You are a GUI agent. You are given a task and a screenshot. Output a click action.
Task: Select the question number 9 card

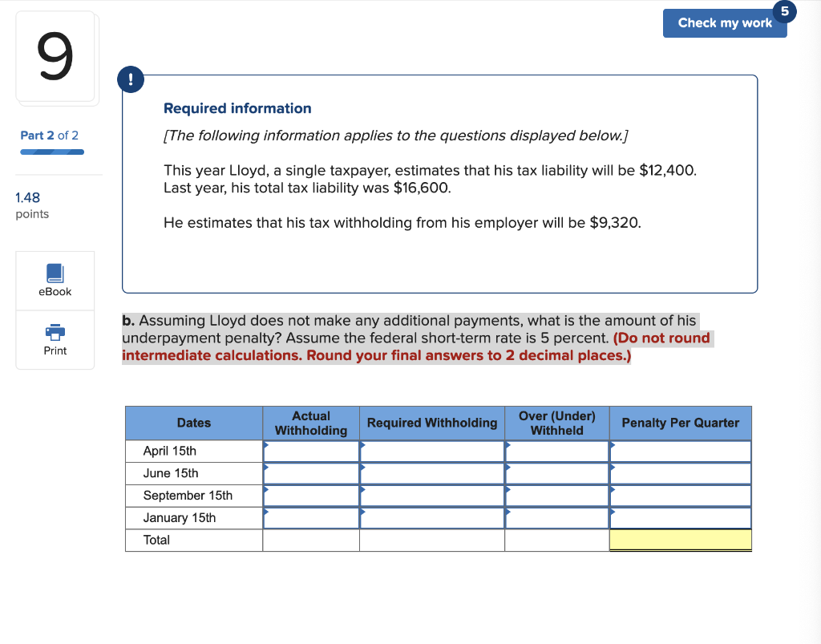tap(57, 57)
